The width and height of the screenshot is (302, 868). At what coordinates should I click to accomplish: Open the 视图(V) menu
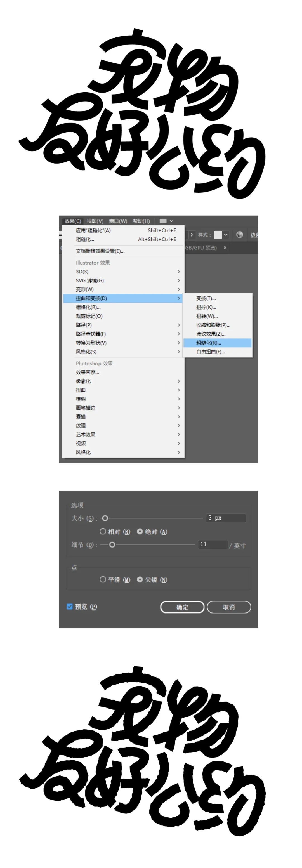coord(95,221)
